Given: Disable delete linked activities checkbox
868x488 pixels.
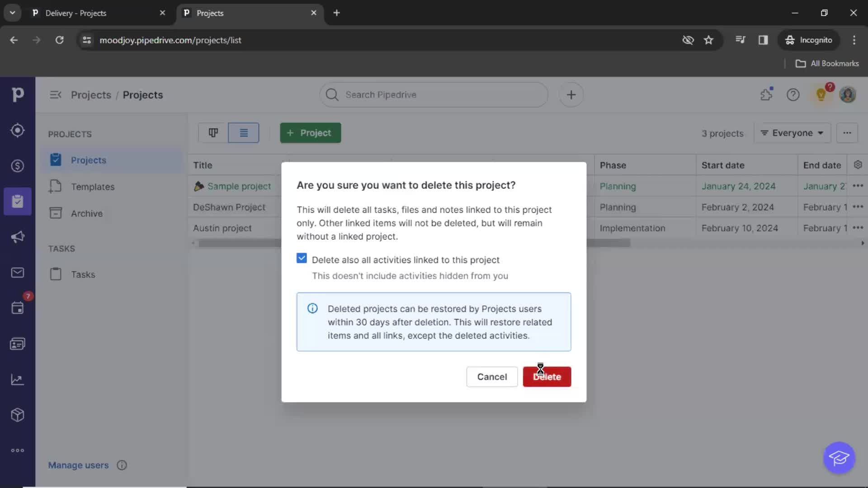Looking at the screenshot, I should 302,258.
